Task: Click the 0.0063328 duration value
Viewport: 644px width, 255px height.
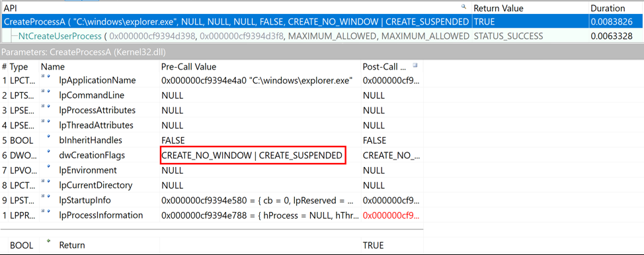Action: click(x=612, y=36)
